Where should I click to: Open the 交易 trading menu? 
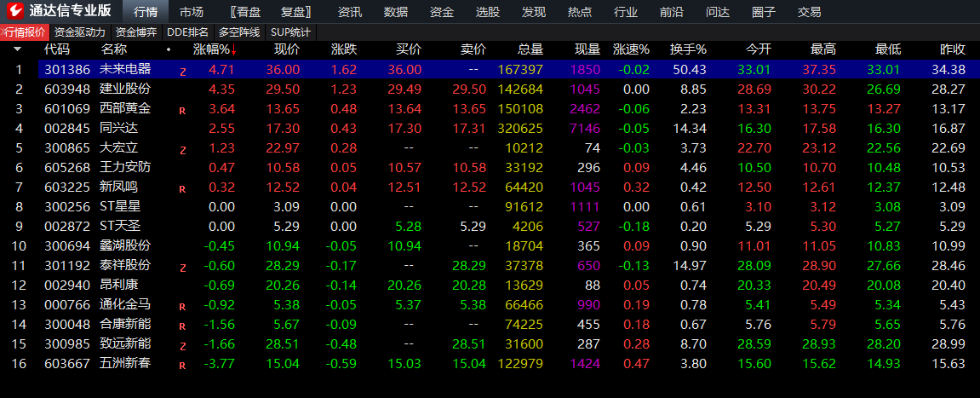tap(810, 12)
